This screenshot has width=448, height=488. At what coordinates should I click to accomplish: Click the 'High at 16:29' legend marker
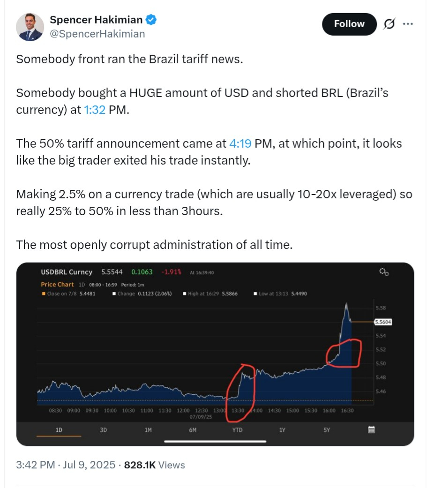(x=185, y=294)
